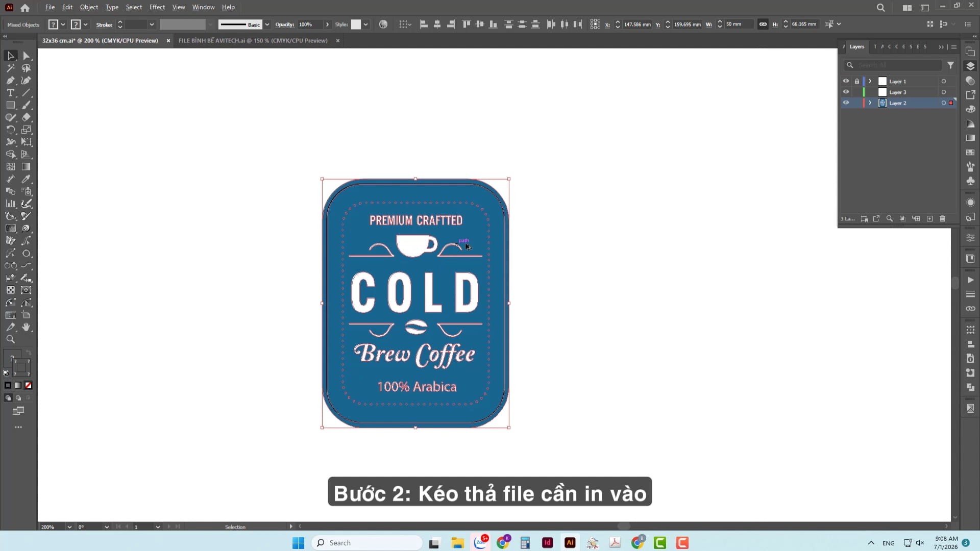
Task: Select the Eraser tool
Action: 27,117
